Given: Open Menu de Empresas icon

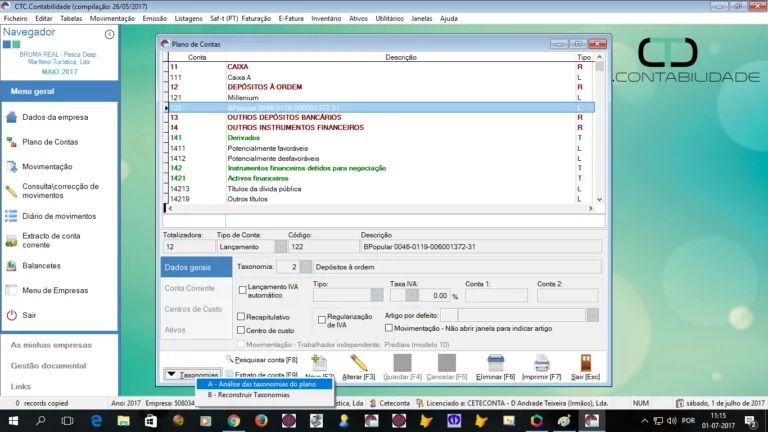Looking at the screenshot, I should 11,290.
